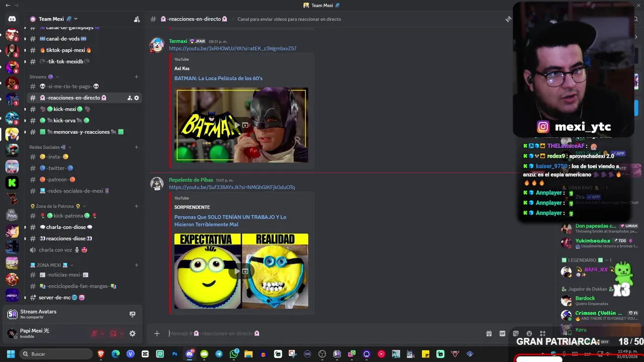644x362 pixels.
Task: Open File Explorer from taskbar
Action: [249, 354]
